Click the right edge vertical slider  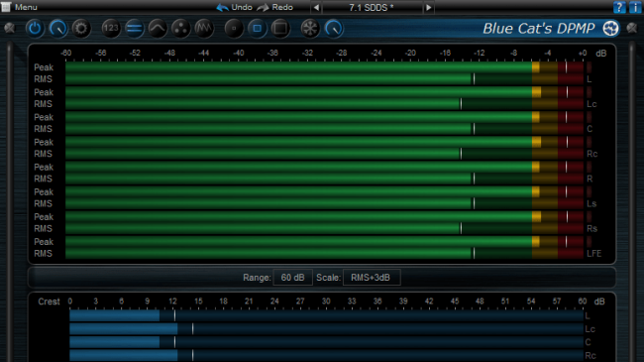pos(632,201)
